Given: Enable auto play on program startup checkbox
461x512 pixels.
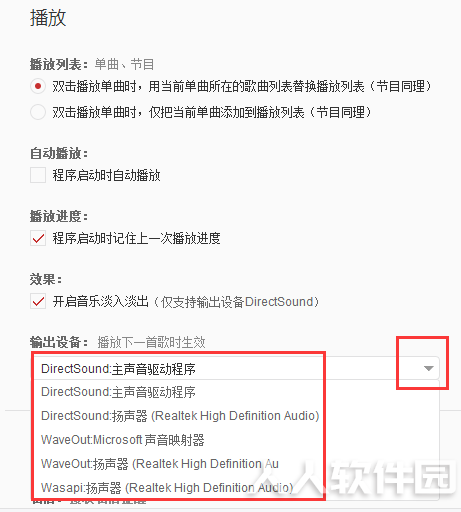Looking at the screenshot, I should [38, 175].
